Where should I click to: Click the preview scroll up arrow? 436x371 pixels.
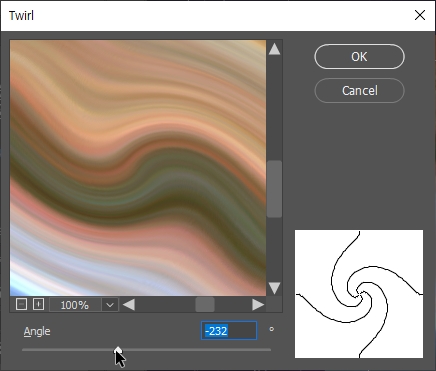[x=274, y=49]
